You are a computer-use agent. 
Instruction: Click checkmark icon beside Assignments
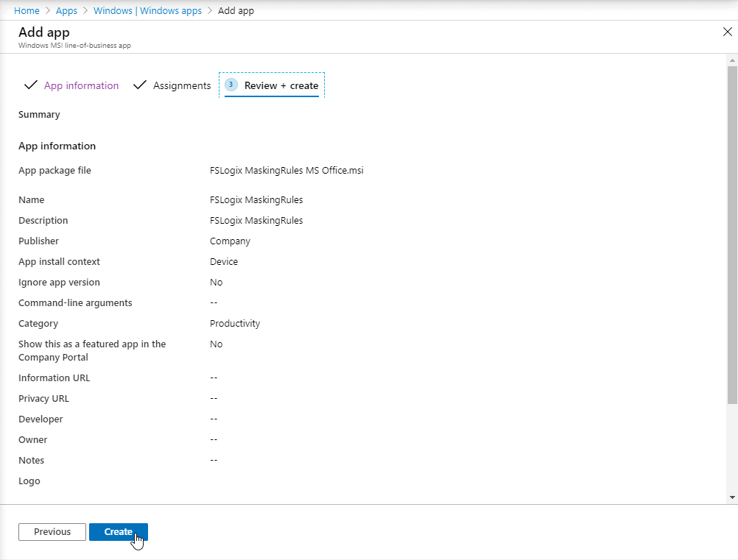pos(140,85)
